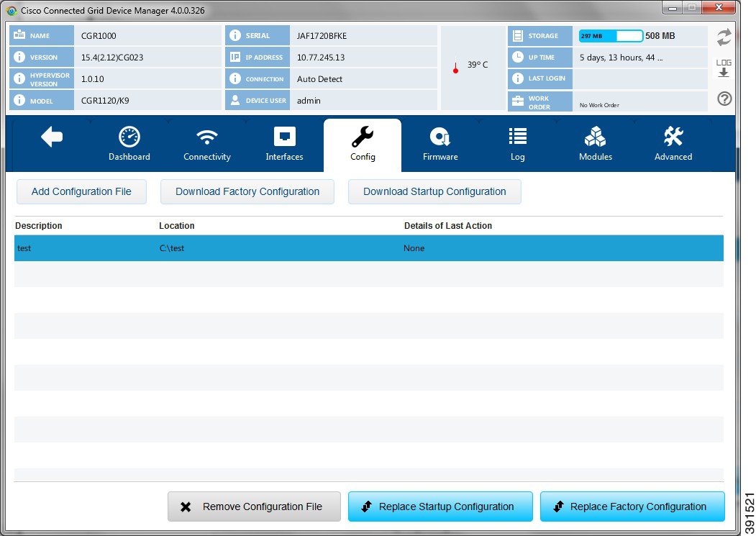Screen dimensions: 756x536
Task: Open the Dashboard gauge icon
Action: 129,137
